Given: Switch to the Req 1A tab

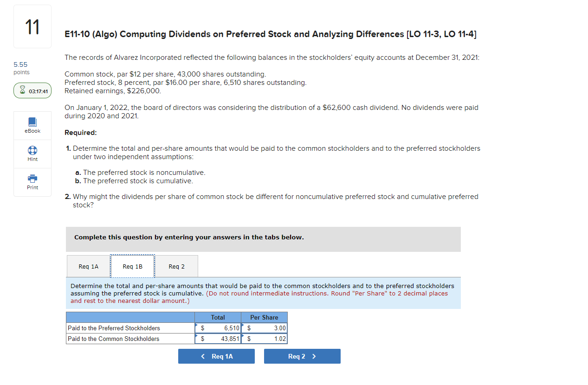Looking at the screenshot, I should [x=88, y=266].
